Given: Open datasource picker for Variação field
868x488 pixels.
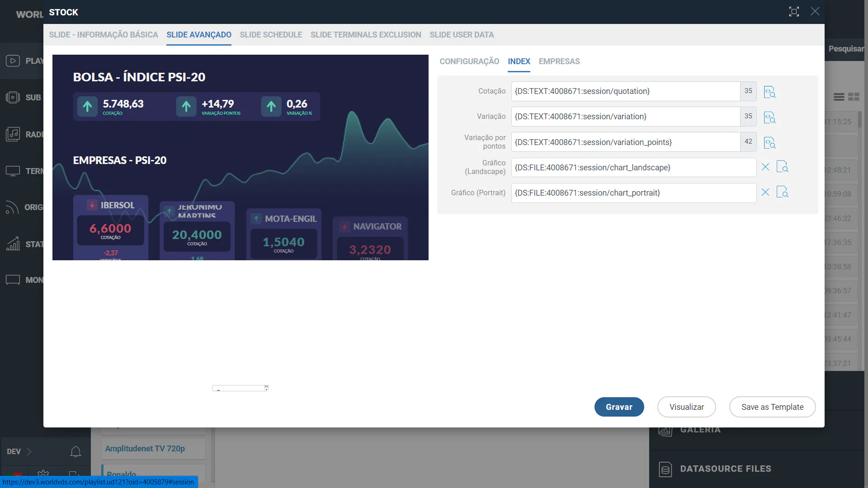Looking at the screenshot, I should click(769, 117).
